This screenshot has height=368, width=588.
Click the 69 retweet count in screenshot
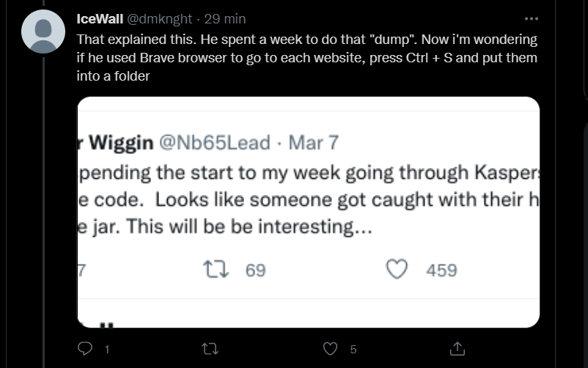click(x=255, y=271)
